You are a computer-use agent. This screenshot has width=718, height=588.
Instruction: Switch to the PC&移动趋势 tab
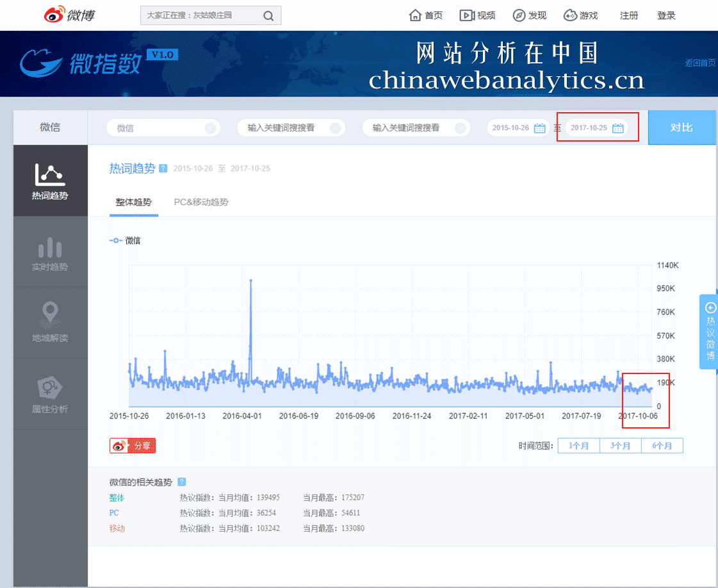pos(201,202)
